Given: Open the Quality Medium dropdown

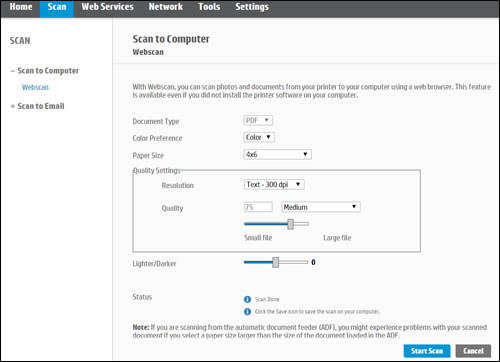Looking at the screenshot, I should (x=321, y=207).
